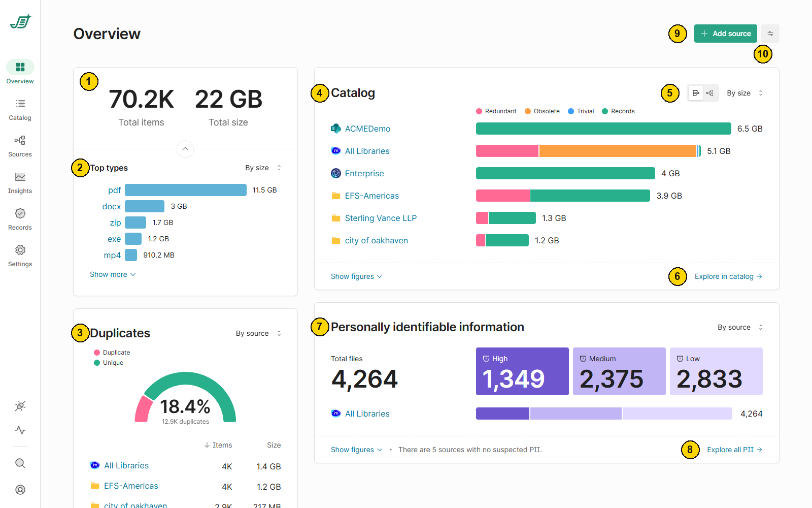The image size is (812, 508).
Task: Open the EFS-Americas catalog link
Action: 372,196
